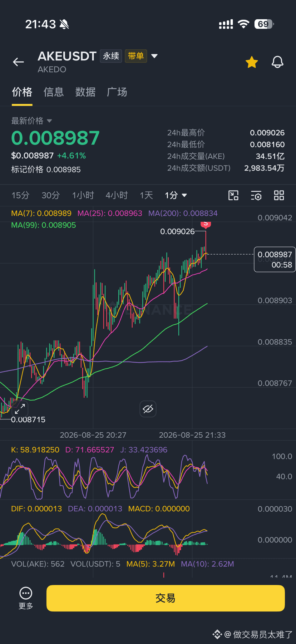This screenshot has width=296, height=644.
Task: Tap the MACD: 0.000000 label
Action: (x=159, y=509)
